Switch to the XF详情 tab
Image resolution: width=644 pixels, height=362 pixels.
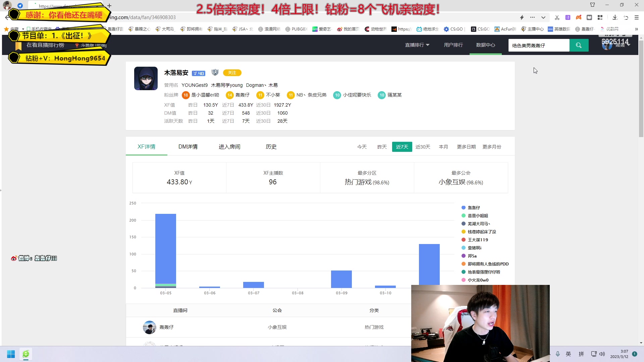click(x=147, y=147)
